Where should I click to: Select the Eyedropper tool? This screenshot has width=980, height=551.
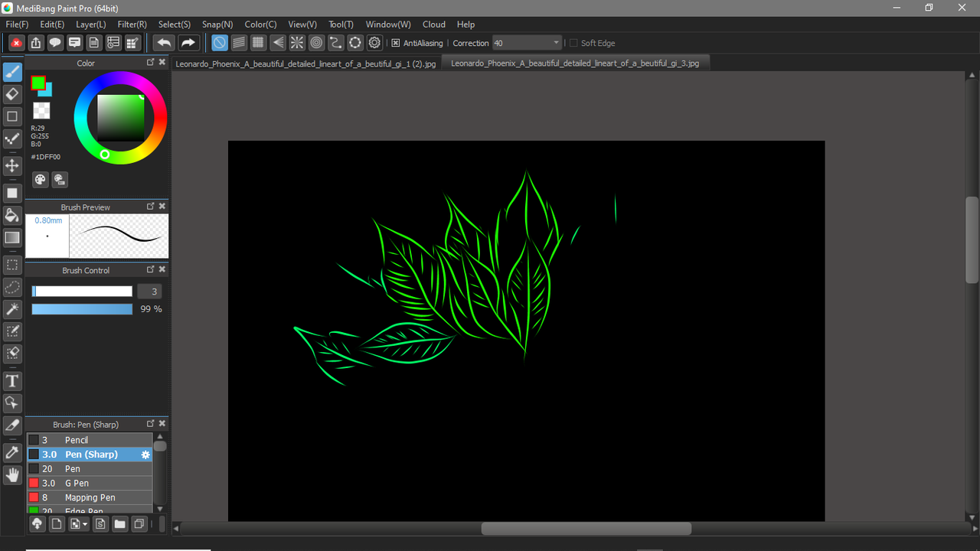point(12,452)
